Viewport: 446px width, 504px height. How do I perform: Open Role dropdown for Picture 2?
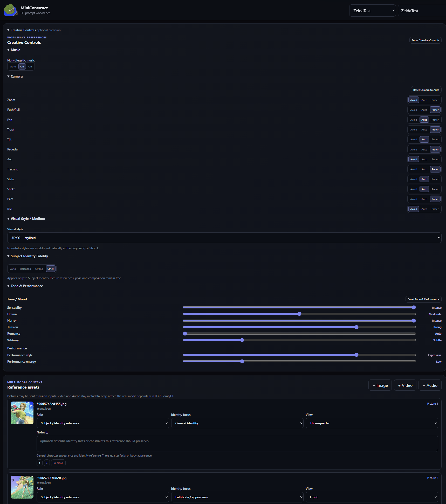click(x=103, y=497)
